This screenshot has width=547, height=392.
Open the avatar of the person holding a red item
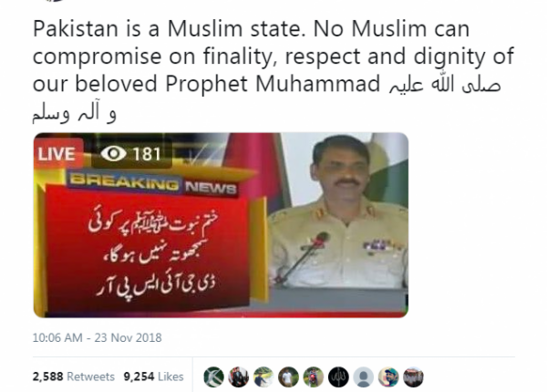point(314,377)
